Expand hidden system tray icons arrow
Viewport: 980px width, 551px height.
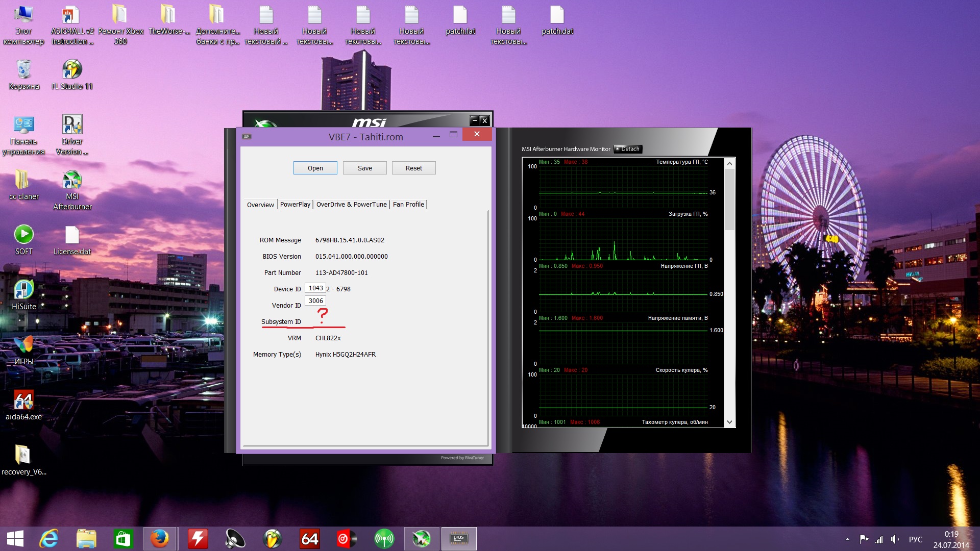pyautogui.click(x=847, y=539)
